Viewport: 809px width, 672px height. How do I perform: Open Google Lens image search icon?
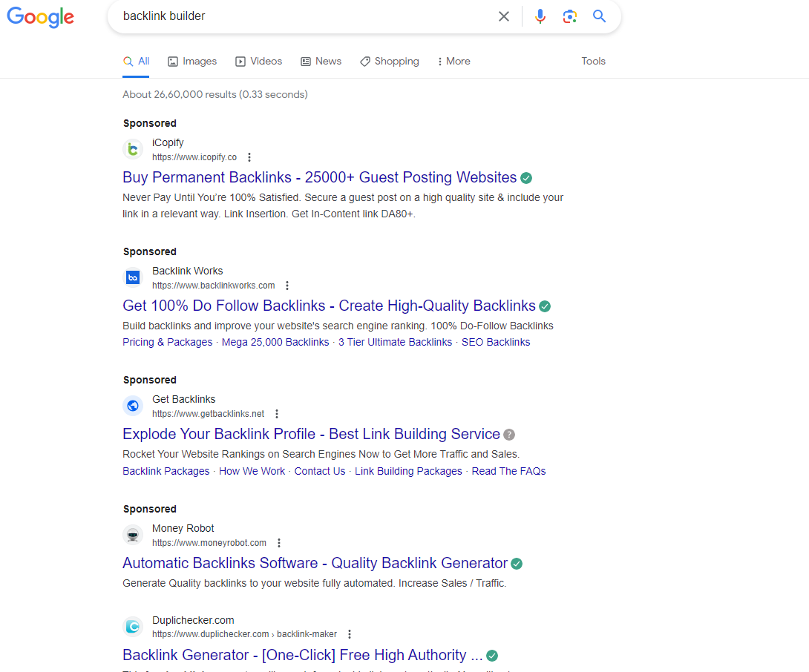click(x=569, y=16)
